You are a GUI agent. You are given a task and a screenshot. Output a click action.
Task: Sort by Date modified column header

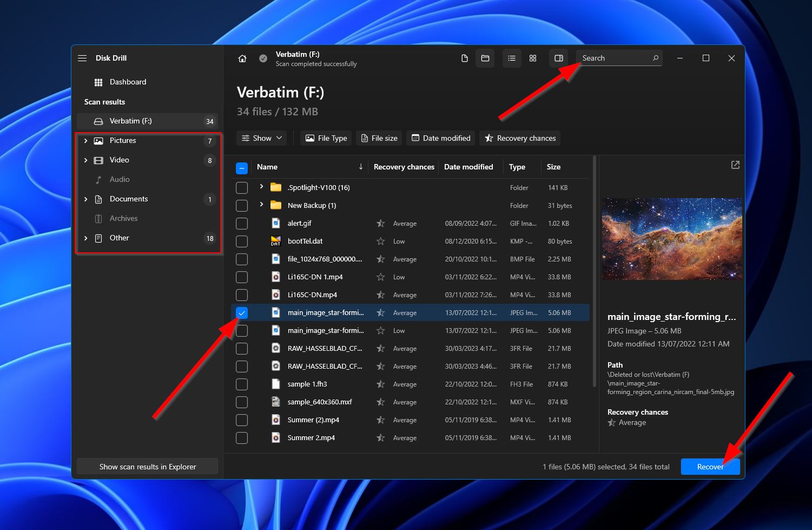[468, 167]
